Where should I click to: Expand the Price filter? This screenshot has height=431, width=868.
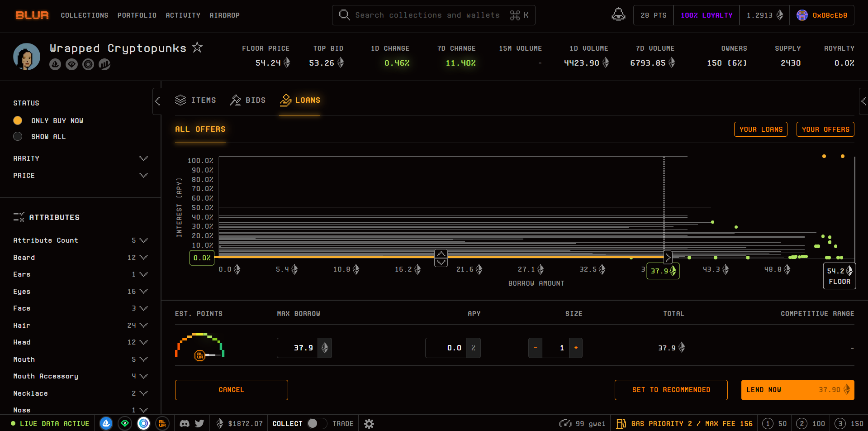[x=81, y=176]
